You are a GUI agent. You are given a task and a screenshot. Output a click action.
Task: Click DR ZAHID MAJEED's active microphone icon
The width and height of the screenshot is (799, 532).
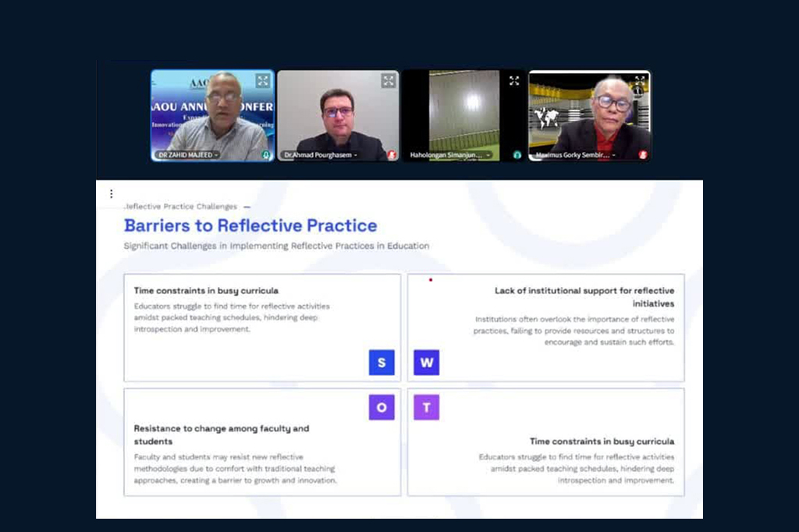pos(266,155)
